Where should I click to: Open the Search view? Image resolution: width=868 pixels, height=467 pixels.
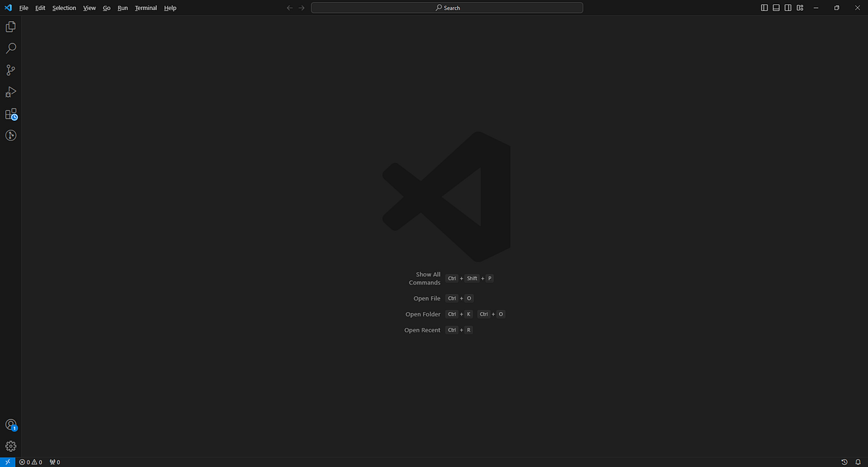10,48
